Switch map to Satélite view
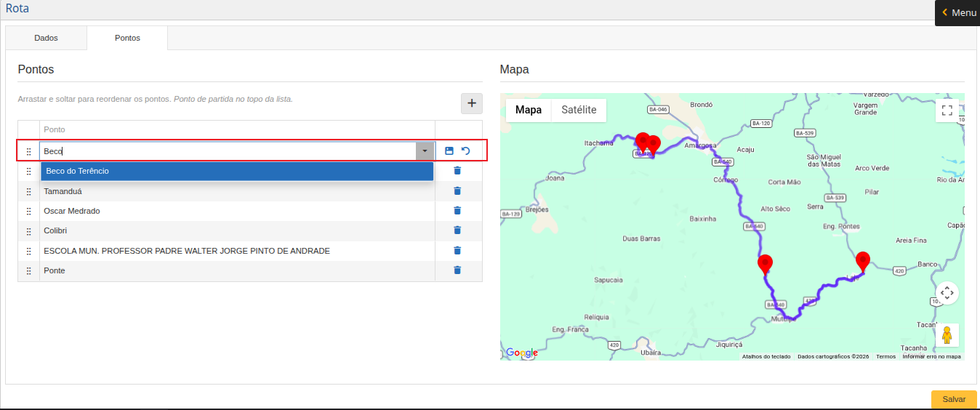The width and height of the screenshot is (980, 410). coord(579,110)
